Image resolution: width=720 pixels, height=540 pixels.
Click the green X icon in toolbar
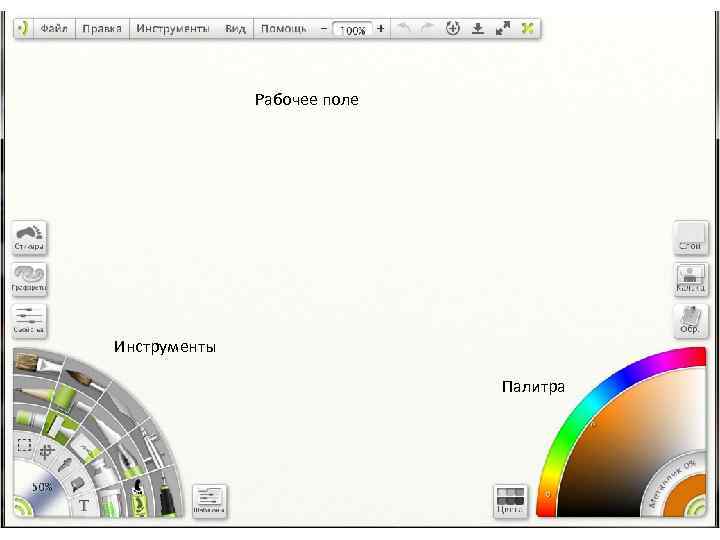click(528, 28)
